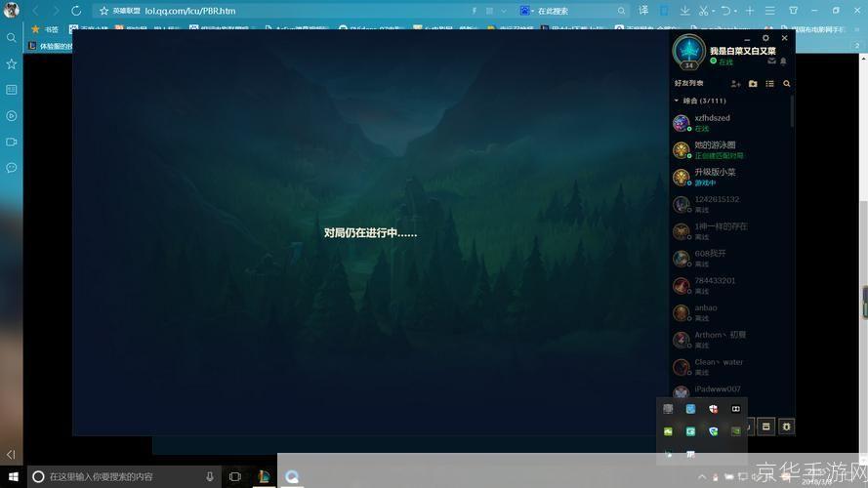868x488 pixels.
Task: Click the translate 译 icon in browser toolbar
Action: coord(643,10)
